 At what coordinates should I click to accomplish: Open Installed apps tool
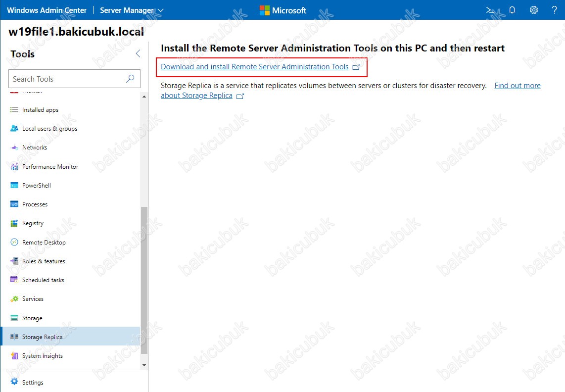tap(71, 109)
